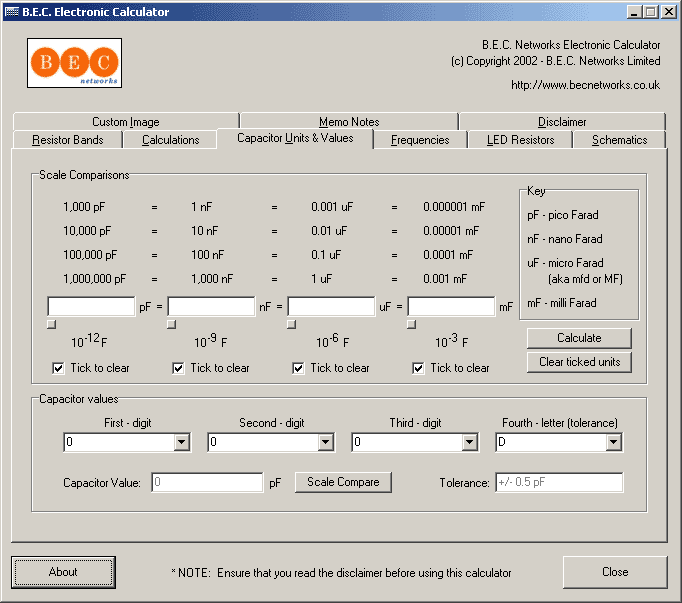Click the nF value input field
682x603 pixels.
click(211, 307)
